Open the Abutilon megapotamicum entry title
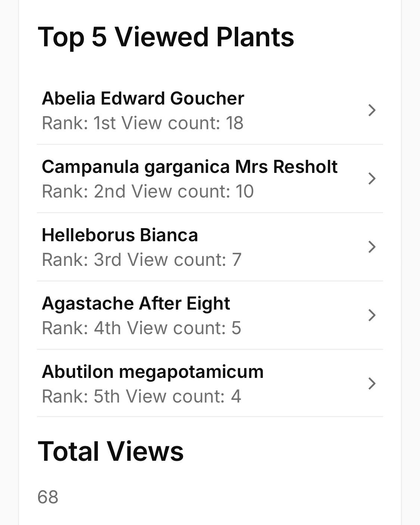Viewport: 420px width, 525px height. [152, 372]
